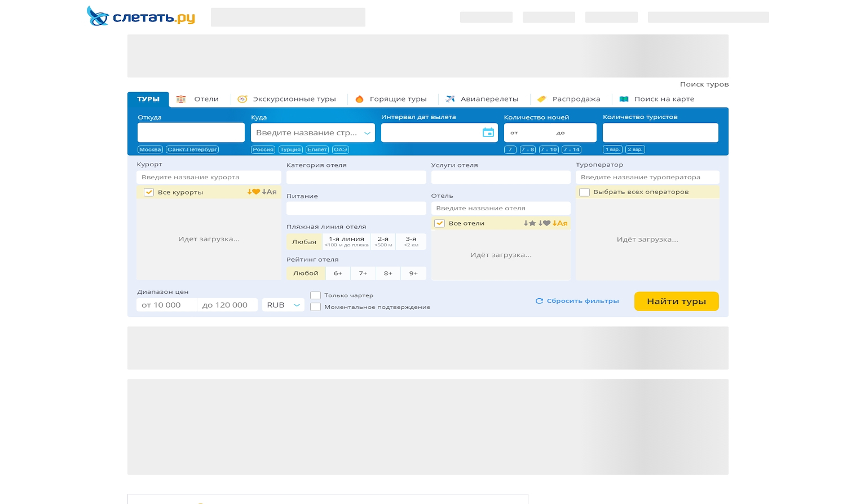
Task: Open the Распродажа tab
Action: (576, 99)
